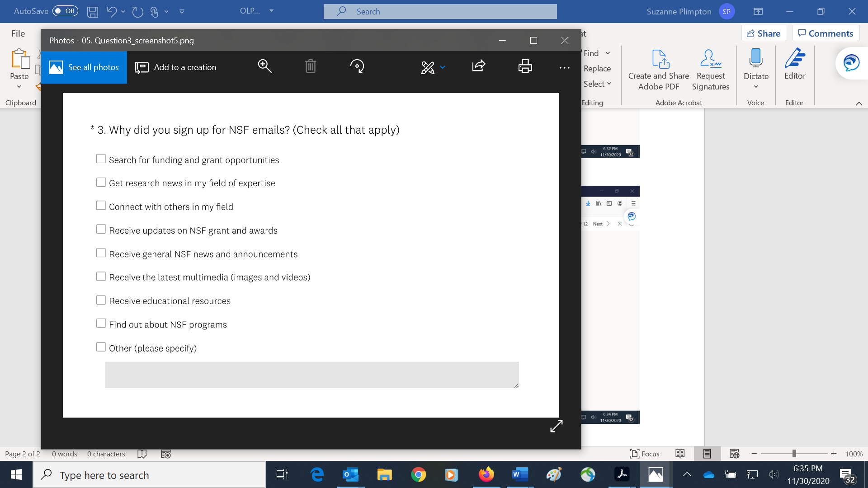The image size is (868, 488).
Task: Expand the Edit & Create dropdown arrow
Action: (x=443, y=67)
